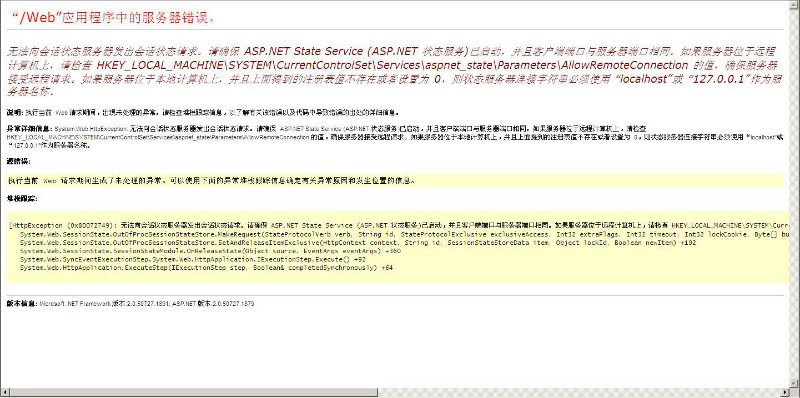Click the horizontal scrollbar thumb

193,392
